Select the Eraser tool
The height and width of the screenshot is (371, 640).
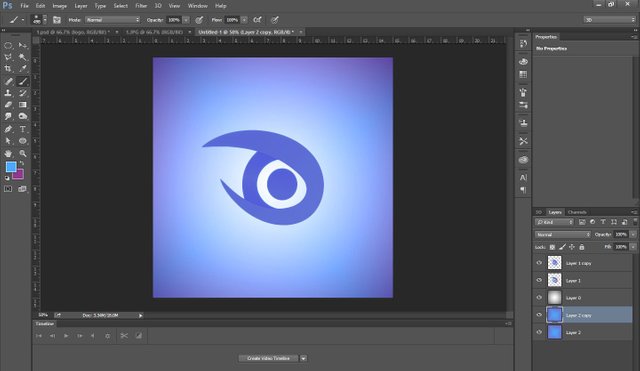(x=8, y=105)
